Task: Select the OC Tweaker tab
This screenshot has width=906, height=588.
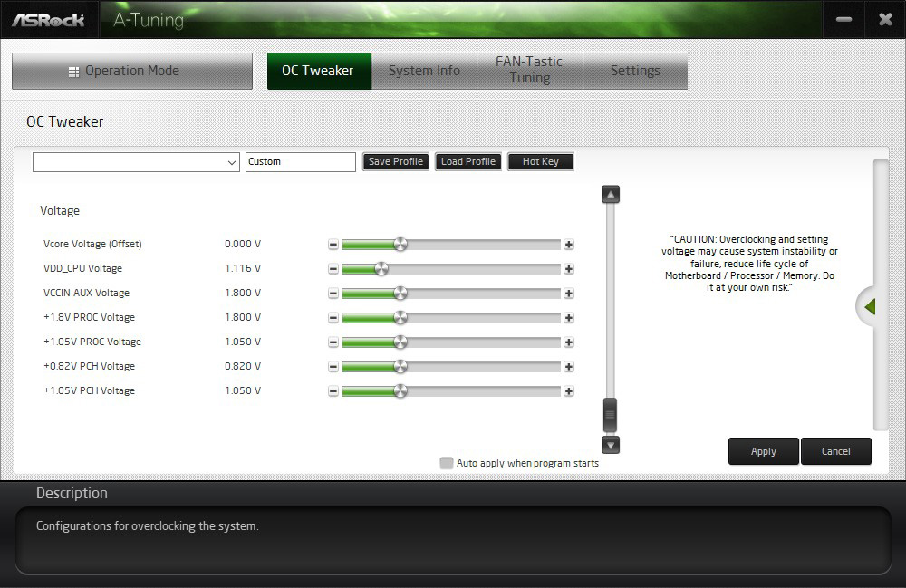Action: pyautogui.click(x=319, y=71)
